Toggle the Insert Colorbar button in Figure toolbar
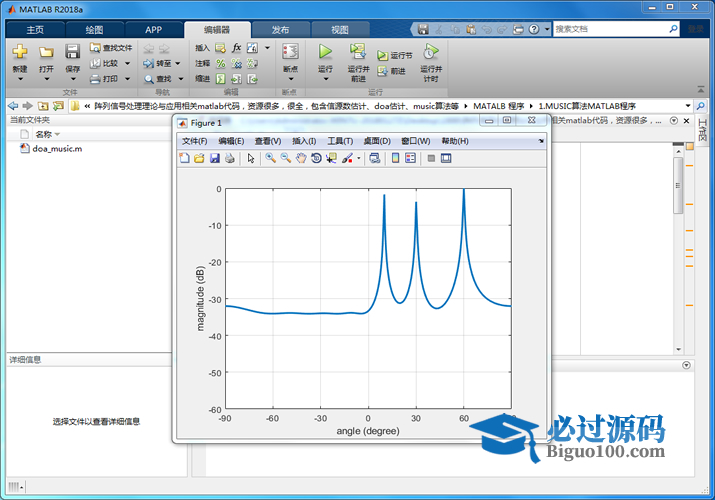Screen dimensions: 715x500 coord(395,158)
